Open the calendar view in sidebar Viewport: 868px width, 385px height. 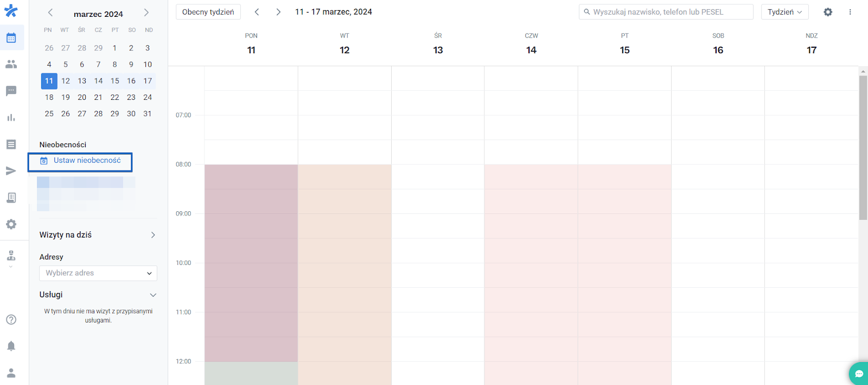click(11, 38)
